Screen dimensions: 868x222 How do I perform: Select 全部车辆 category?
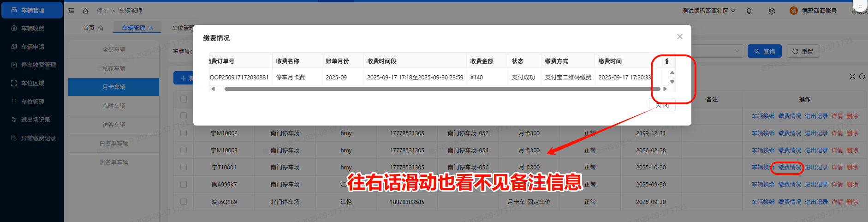[113, 49]
